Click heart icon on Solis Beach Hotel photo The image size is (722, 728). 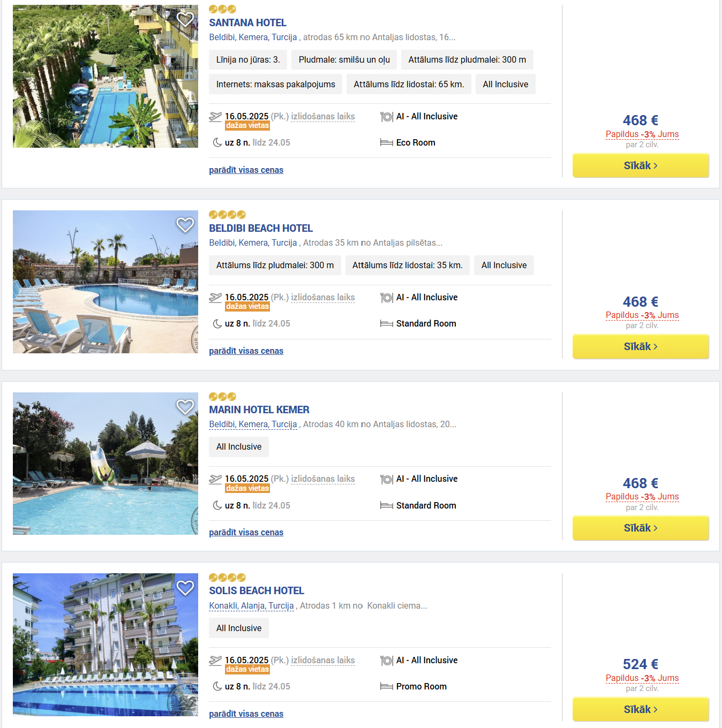click(185, 588)
